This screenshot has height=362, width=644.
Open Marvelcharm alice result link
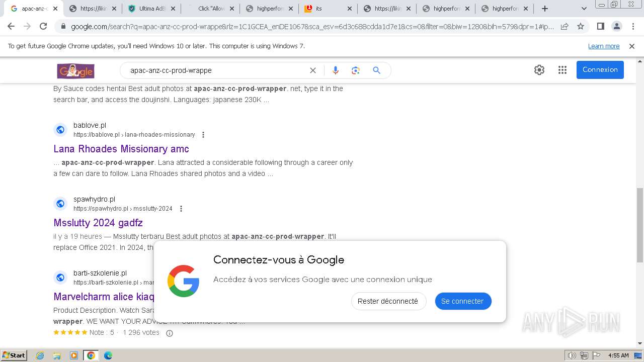(x=104, y=297)
